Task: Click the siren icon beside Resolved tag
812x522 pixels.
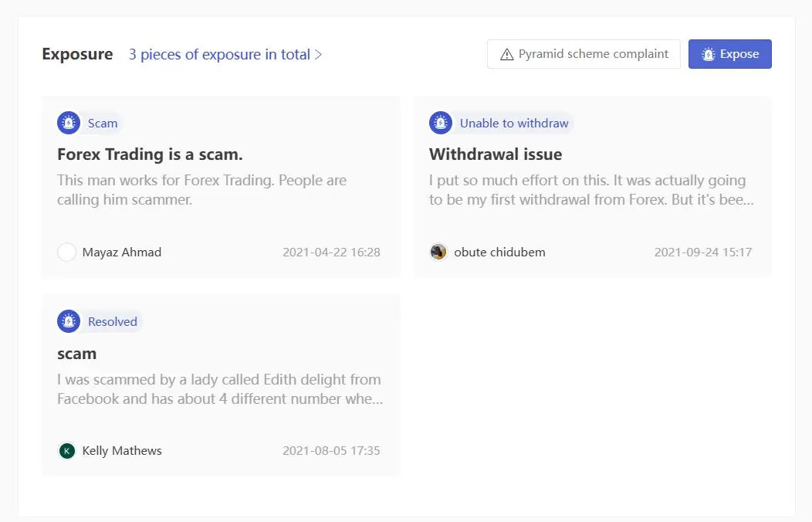Action: 69,321
